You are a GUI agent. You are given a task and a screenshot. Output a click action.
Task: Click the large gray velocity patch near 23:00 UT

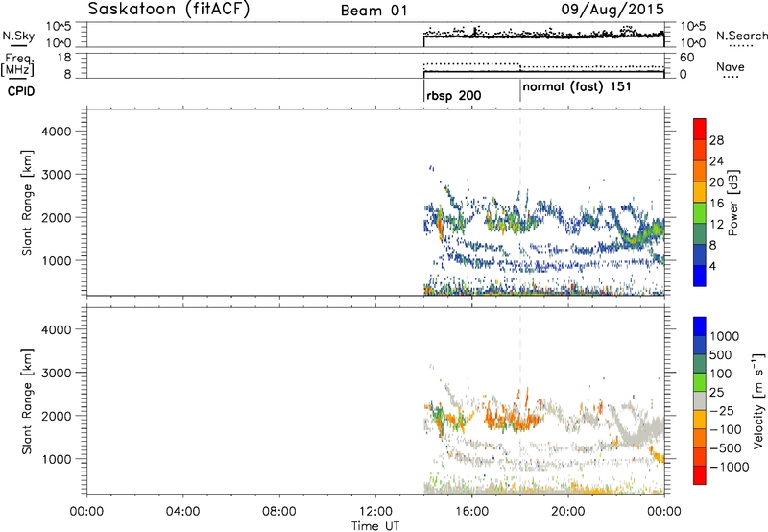[640, 431]
